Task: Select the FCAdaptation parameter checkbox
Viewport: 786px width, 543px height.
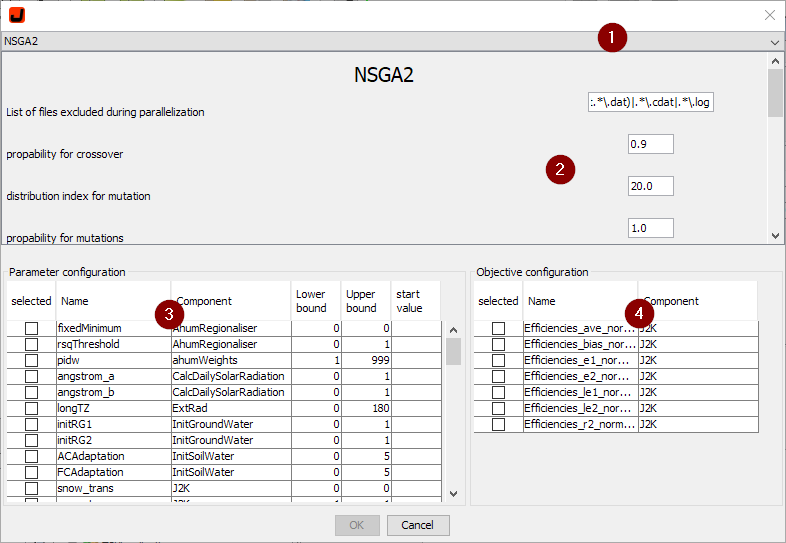Action: [32, 473]
